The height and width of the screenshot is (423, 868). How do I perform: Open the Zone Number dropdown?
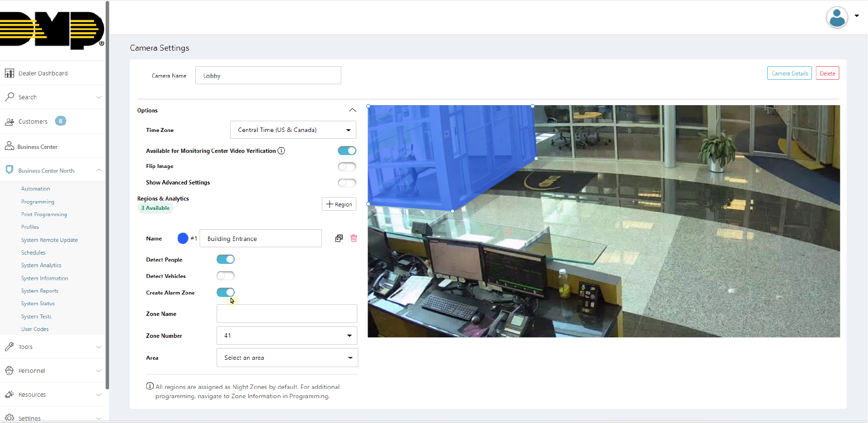(287, 336)
